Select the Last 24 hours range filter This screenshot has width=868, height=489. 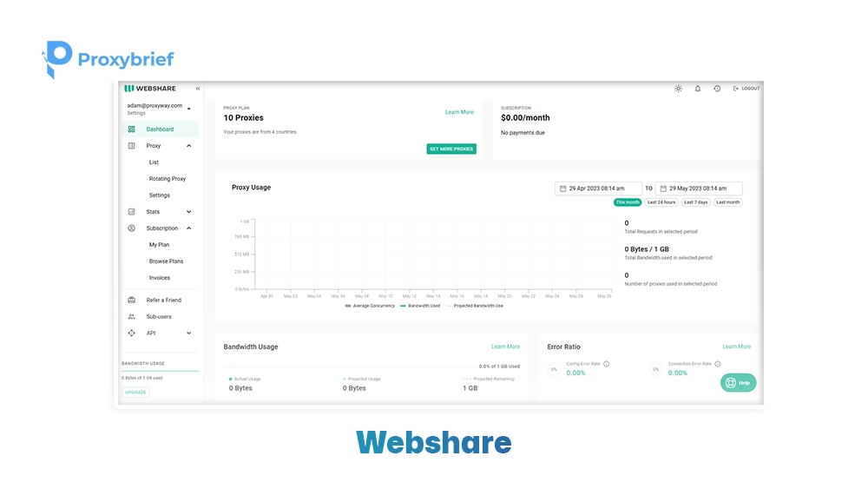point(661,202)
